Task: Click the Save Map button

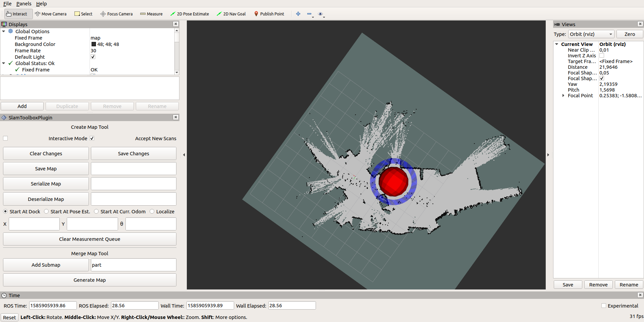Action: coord(46,168)
